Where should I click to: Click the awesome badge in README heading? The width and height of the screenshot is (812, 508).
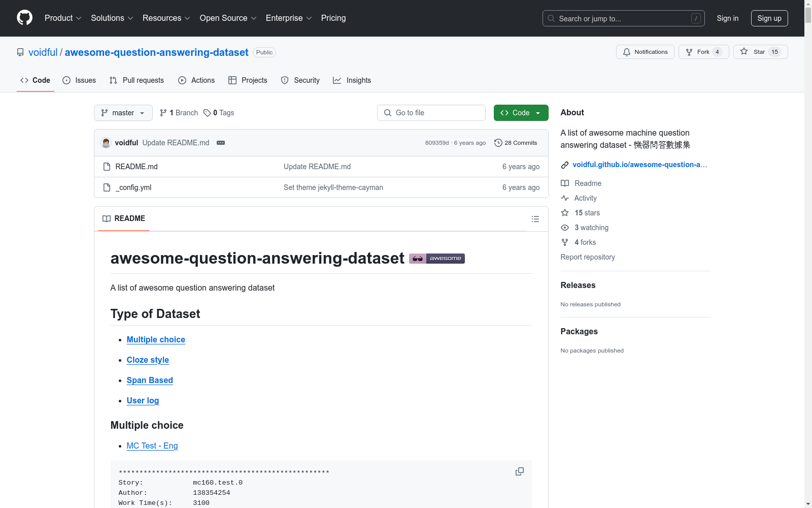pos(437,258)
